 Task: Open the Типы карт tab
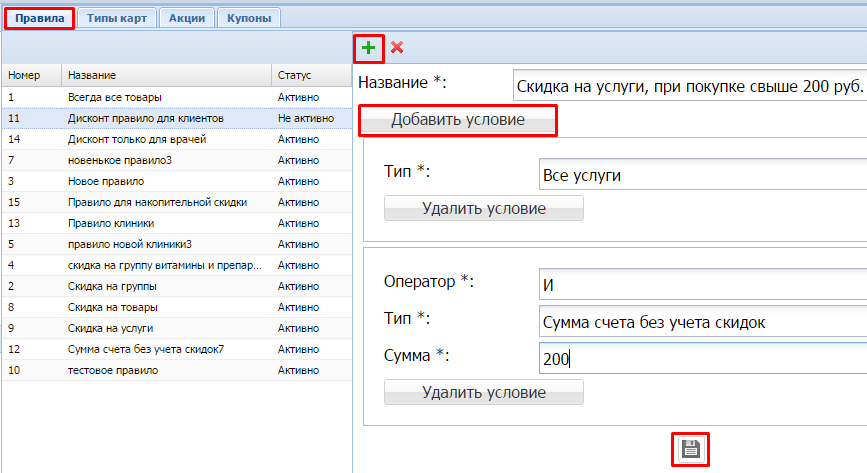click(x=116, y=18)
